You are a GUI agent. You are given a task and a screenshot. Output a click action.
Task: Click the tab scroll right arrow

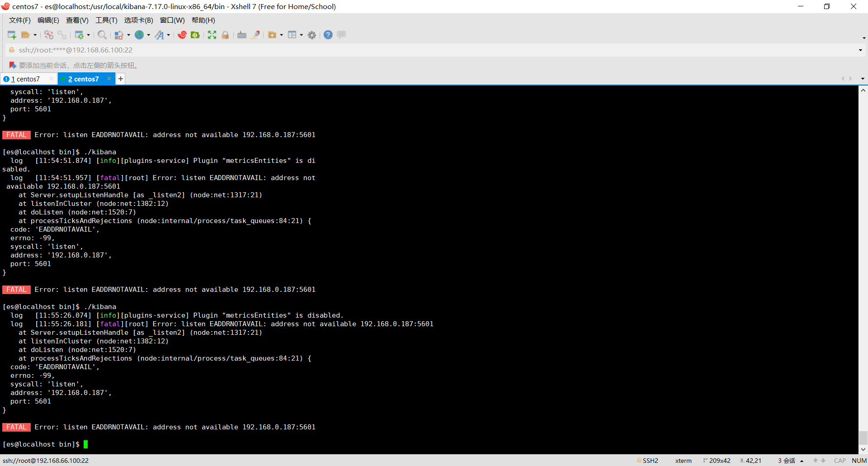click(x=851, y=79)
